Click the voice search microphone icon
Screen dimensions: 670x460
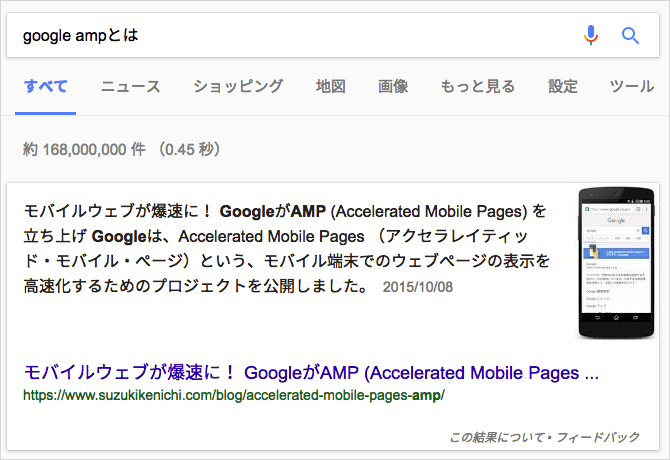[x=591, y=35]
